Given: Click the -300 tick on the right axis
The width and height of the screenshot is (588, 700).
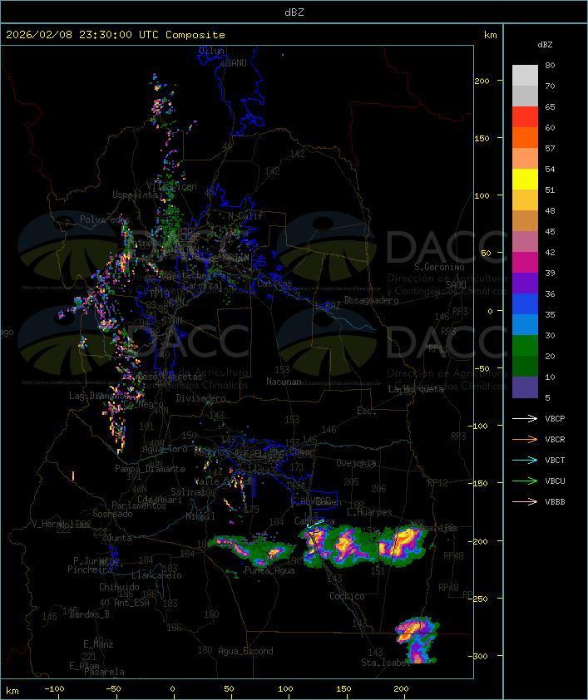Looking at the screenshot, I should coord(478,656).
